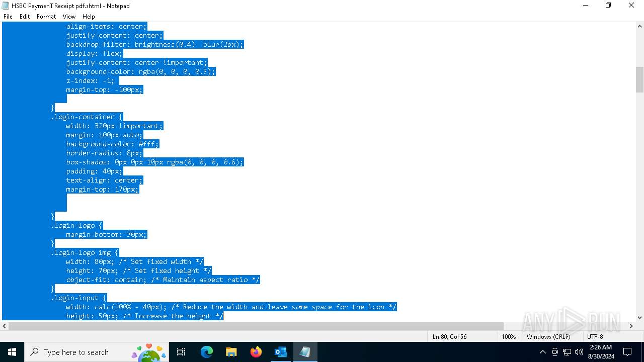The image size is (644, 362).
Task: Click the '.login-logo img {' line
Action: (85, 252)
